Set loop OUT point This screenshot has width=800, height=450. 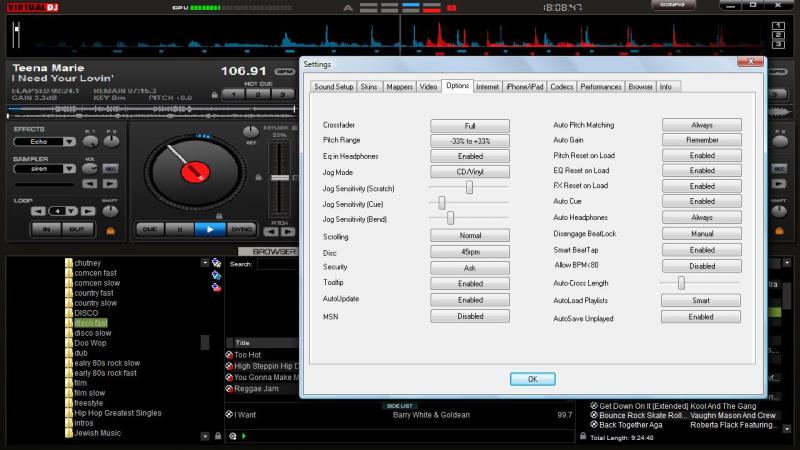77,229
